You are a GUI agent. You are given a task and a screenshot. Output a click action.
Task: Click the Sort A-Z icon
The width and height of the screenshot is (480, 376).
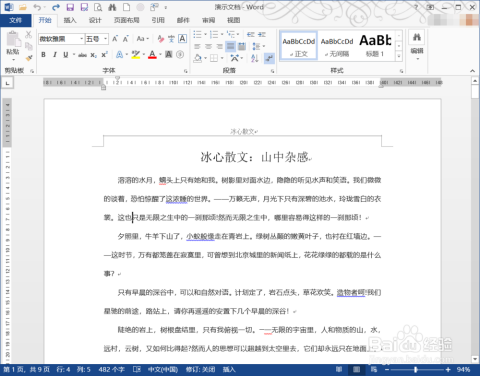(x=255, y=58)
